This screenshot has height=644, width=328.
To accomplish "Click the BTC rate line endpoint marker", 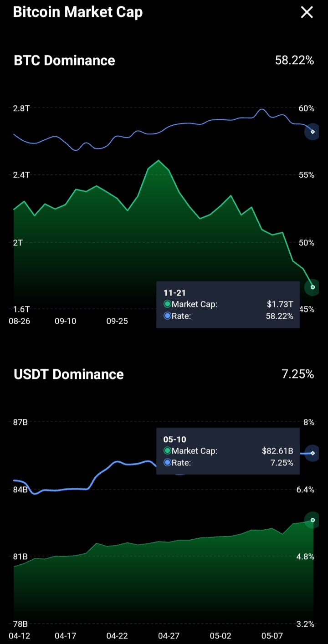I will (x=313, y=132).
